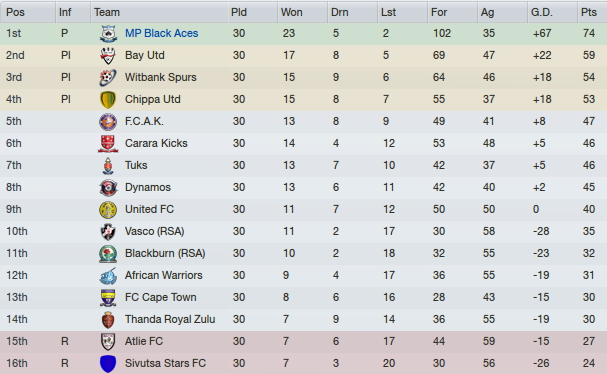Click the Chippa Utd yellow shield badge
607x374 pixels.
108,100
